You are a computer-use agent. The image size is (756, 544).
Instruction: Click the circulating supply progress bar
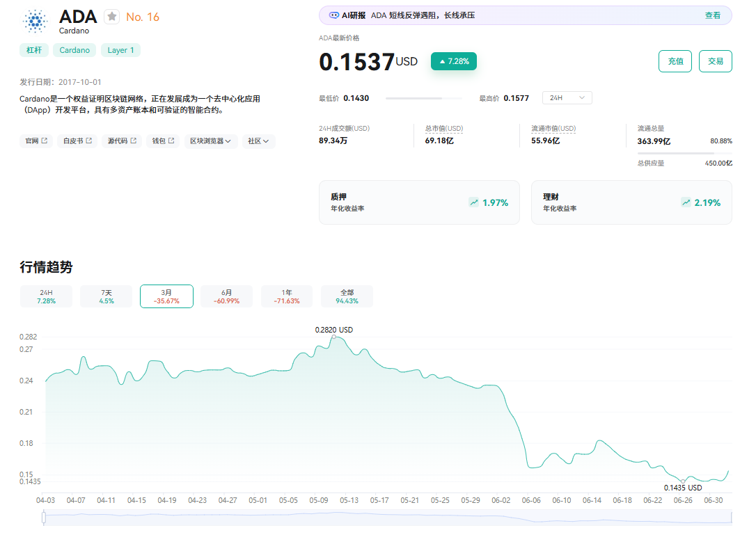tap(684, 153)
